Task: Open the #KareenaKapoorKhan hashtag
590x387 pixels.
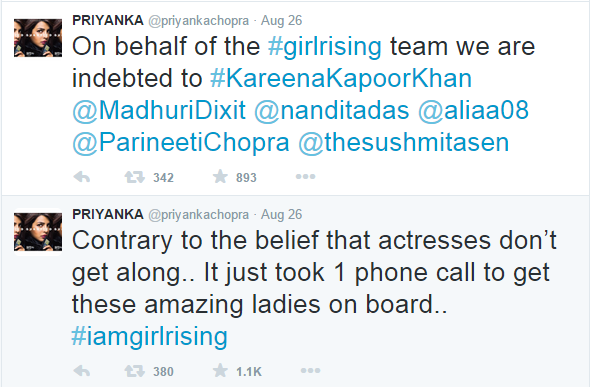Action: [341, 78]
